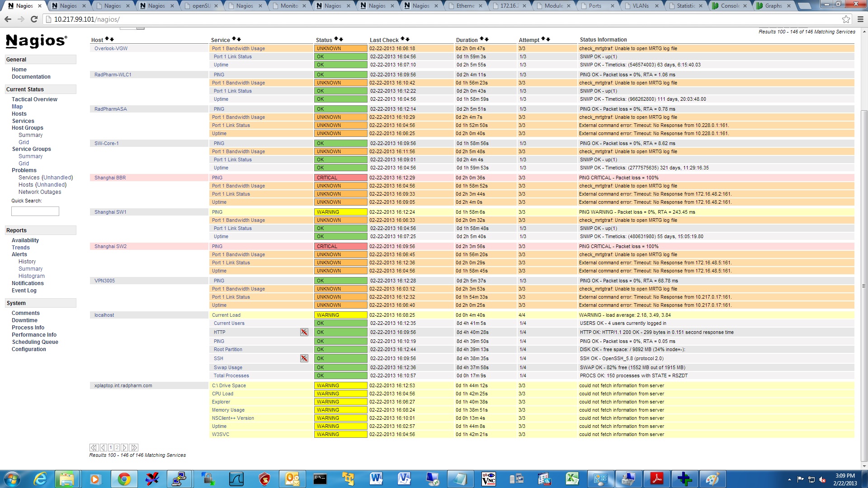The image size is (868, 488).
Task: Sort Last Check column descending arrow
Action: [x=407, y=40]
